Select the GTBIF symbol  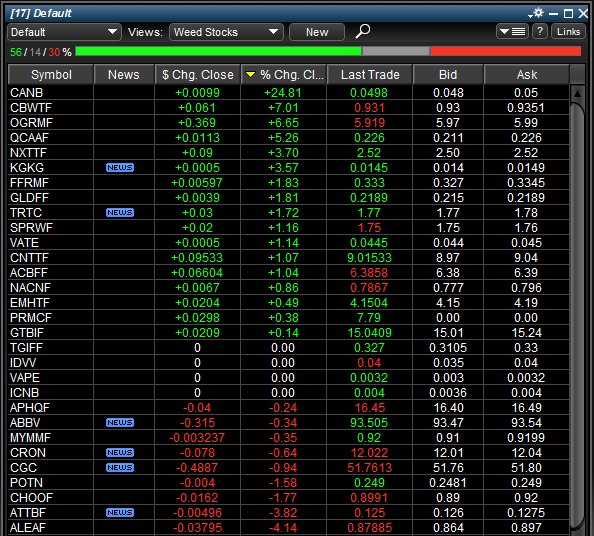[x=27, y=333]
